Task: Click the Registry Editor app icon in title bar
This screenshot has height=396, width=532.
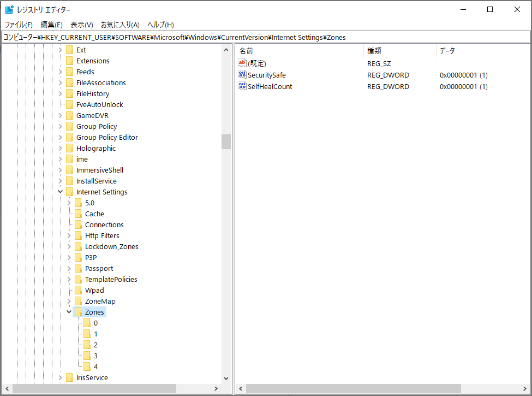Action: pyautogui.click(x=9, y=9)
